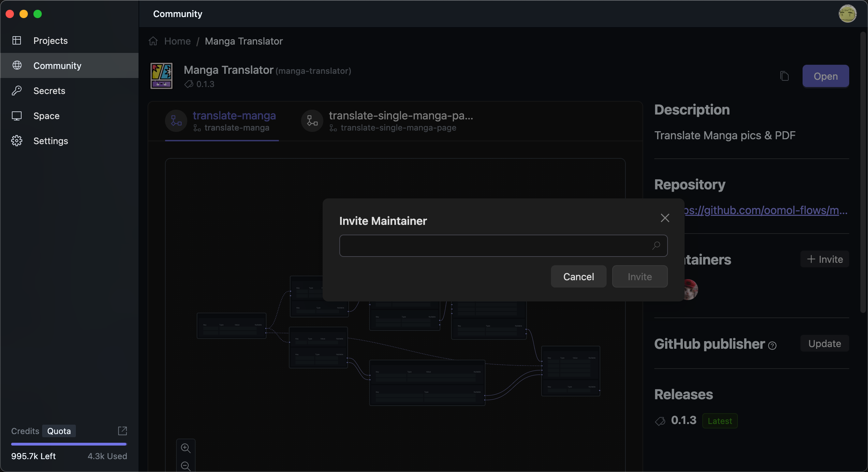Open the GitHub repository link
The image size is (868, 472).
coord(766,210)
